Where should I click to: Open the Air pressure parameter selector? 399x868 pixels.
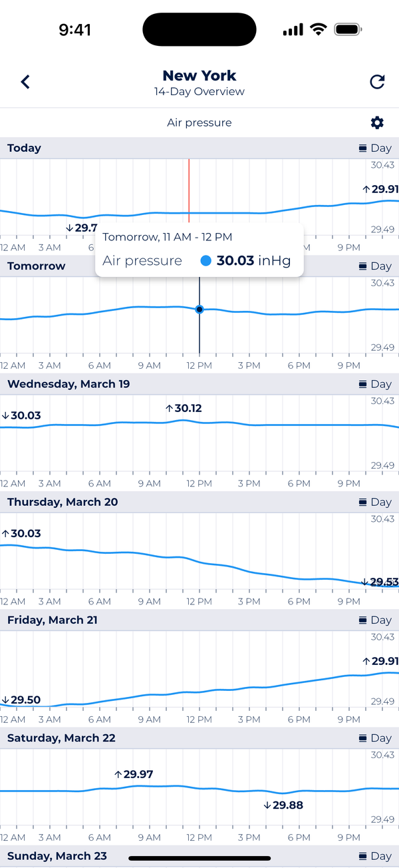point(199,122)
